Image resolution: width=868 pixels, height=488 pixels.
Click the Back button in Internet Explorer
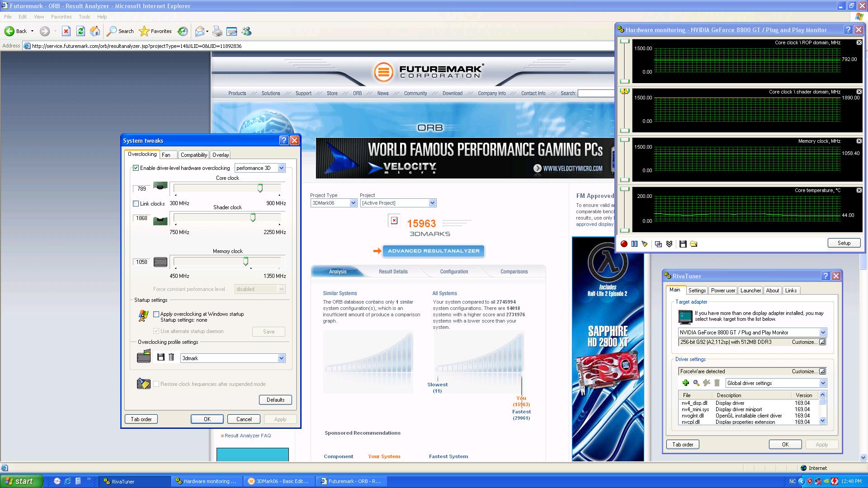[16, 31]
